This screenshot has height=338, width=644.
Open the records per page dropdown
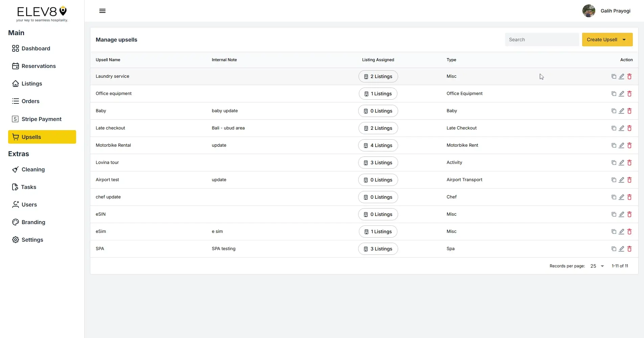(x=597, y=266)
